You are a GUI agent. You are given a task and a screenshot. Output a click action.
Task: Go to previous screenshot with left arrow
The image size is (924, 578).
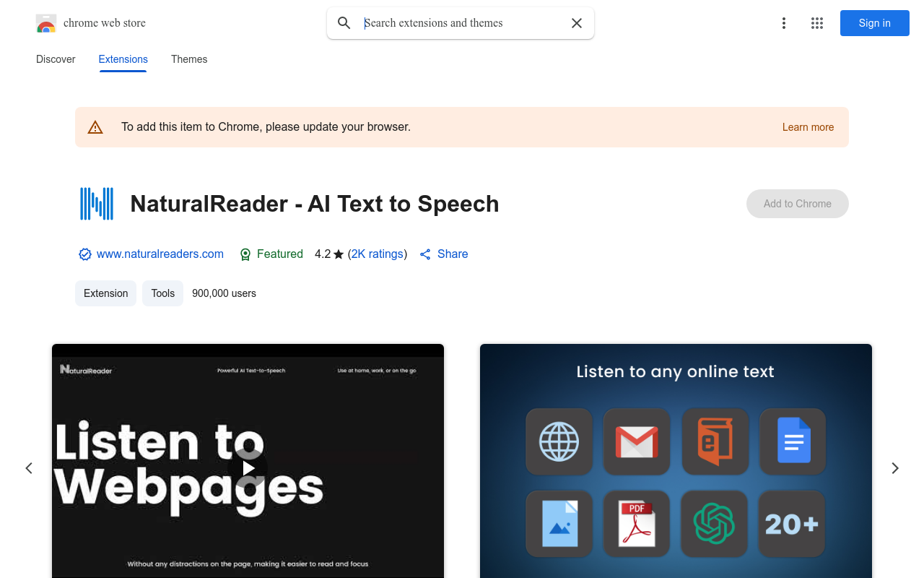(x=29, y=468)
